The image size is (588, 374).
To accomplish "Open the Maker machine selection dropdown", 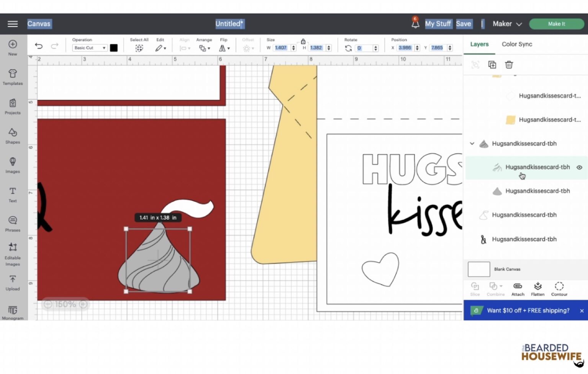I will click(507, 24).
